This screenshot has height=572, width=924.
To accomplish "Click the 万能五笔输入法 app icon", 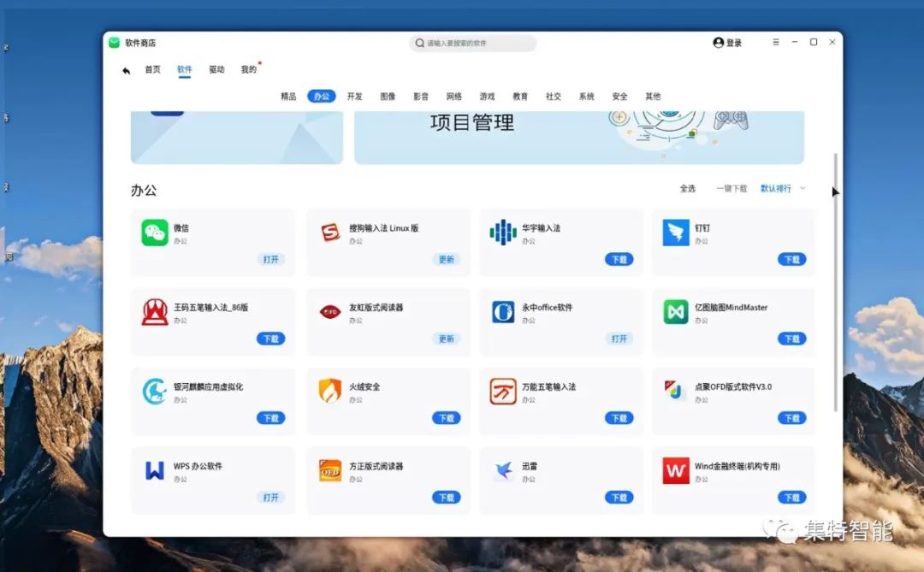I will click(x=503, y=391).
